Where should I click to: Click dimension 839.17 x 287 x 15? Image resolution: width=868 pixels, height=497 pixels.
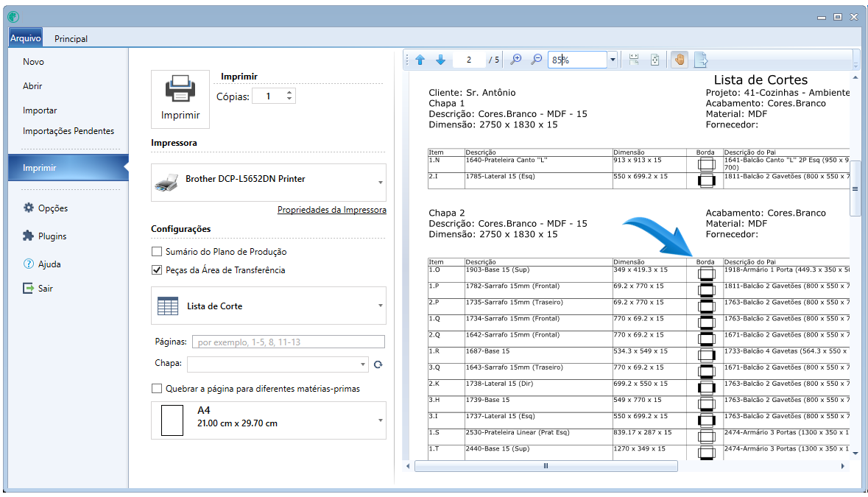point(642,432)
